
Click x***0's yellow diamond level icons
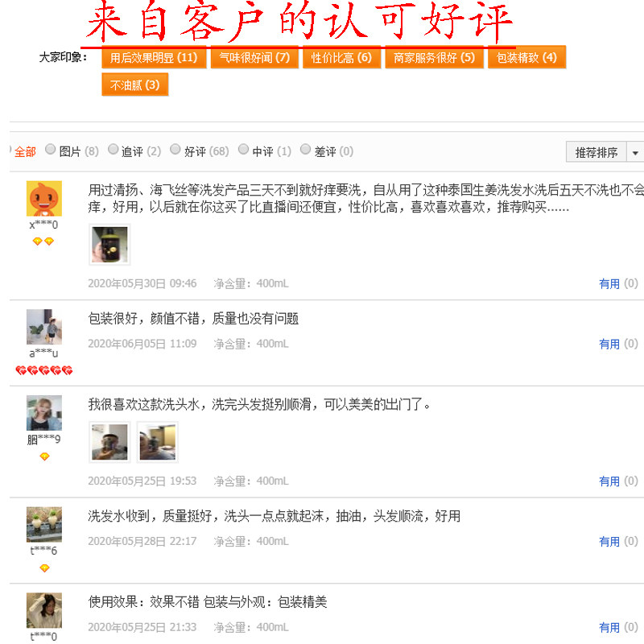(43, 242)
